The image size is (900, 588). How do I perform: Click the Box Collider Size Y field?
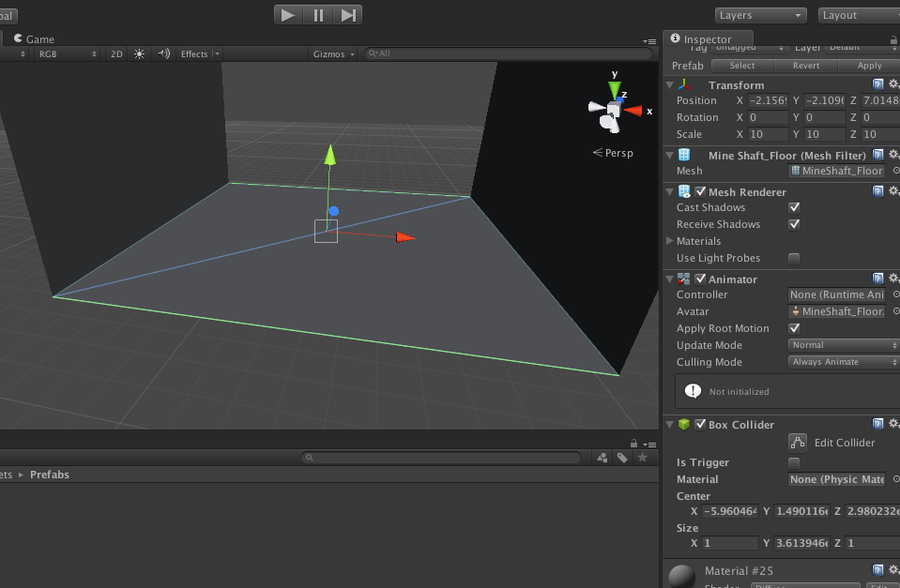801,543
